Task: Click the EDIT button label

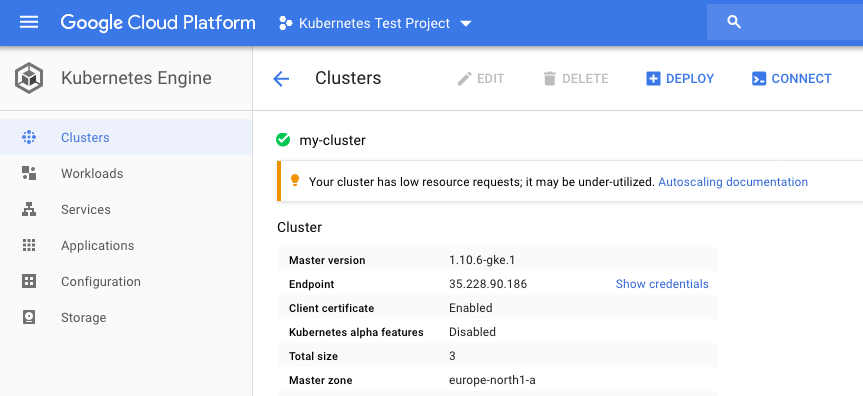Action: click(x=490, y=79)
